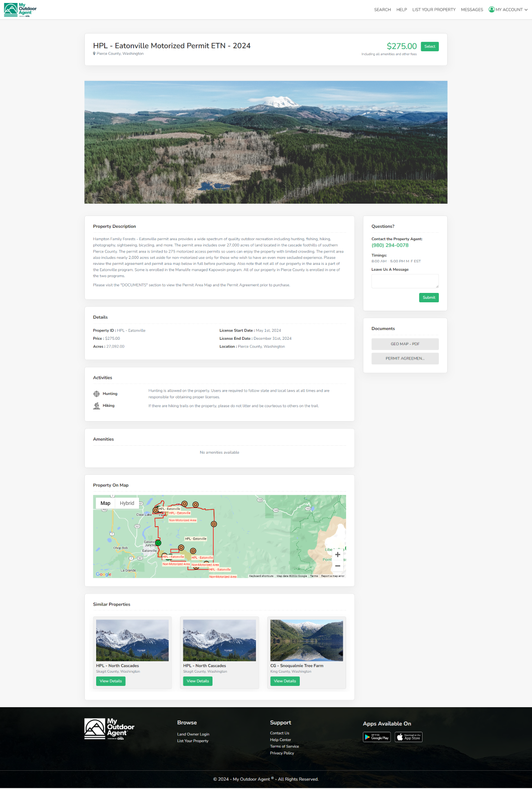This screenshot has width=532, height=789.
Task: Click the My Outdoor Agent header logo
Action: click(20, 10)
